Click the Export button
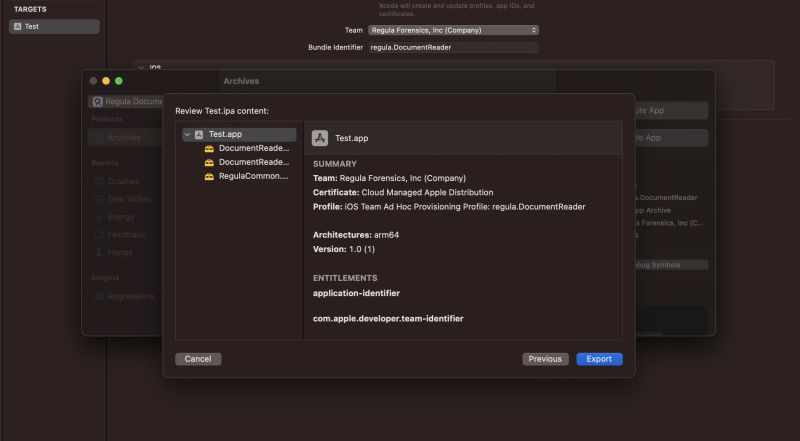Image resolution: width=800 pixels, height=441 pixels. click(599, 359)
